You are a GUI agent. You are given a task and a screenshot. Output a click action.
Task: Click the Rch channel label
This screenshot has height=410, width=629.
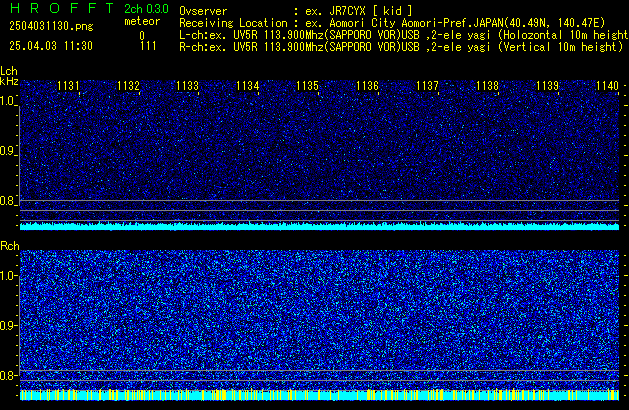click(x=10, y=246)
